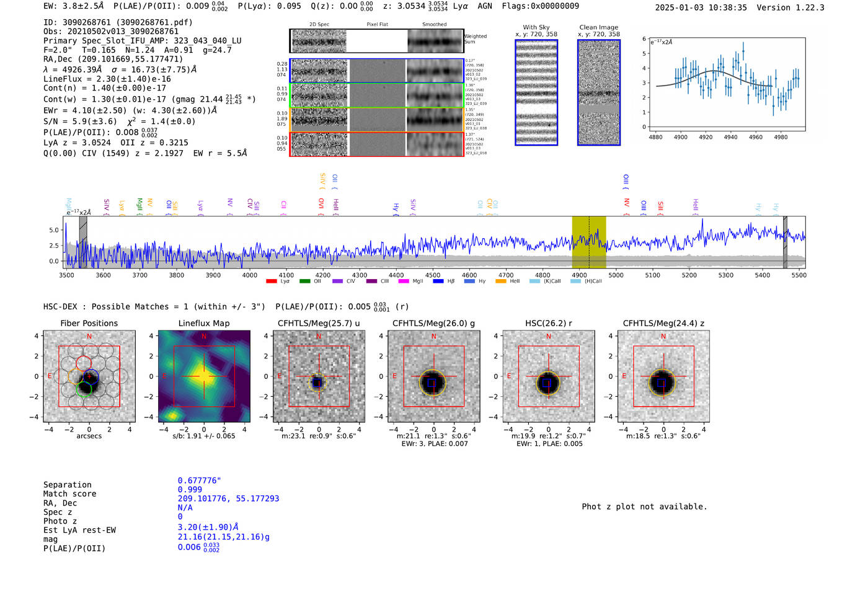Click the match score value 0.999
Screen dimensions: 868x591
coord(190,490)
